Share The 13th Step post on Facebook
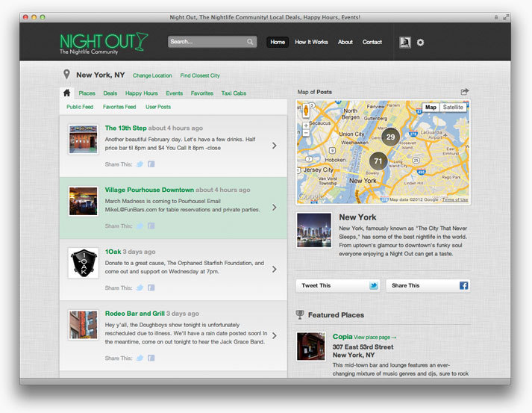 151,164
